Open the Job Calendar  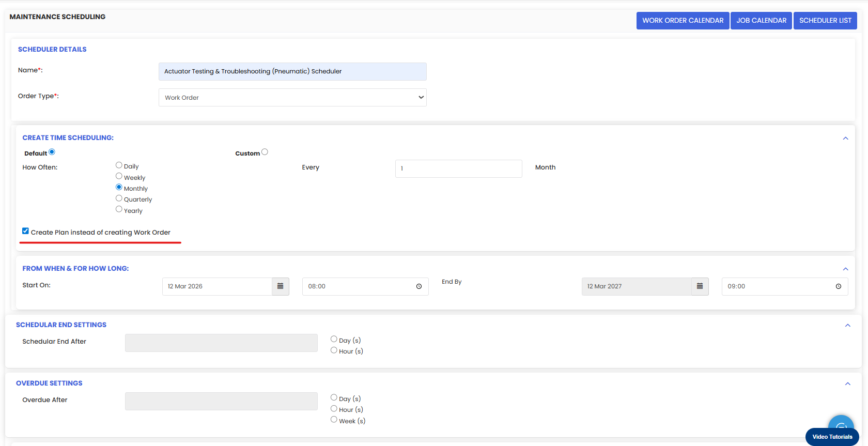(762, 21)
